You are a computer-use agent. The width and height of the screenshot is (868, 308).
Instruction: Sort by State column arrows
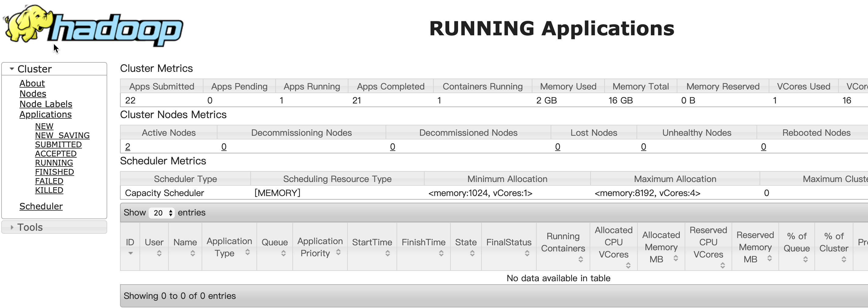click(x=472, y=254)
